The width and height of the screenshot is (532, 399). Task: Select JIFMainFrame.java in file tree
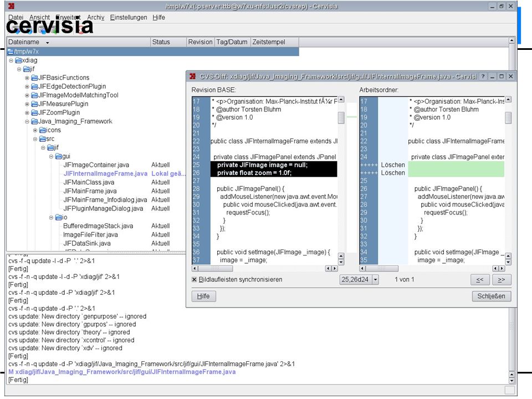click(x=90, y=191)
